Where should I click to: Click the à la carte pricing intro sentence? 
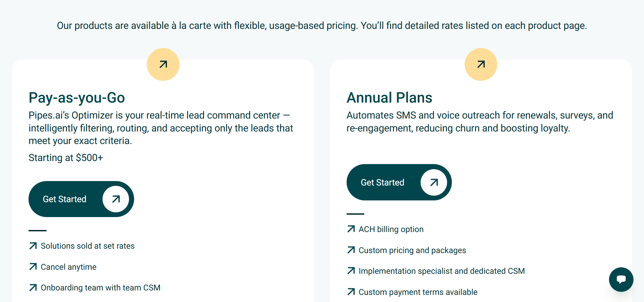click(x=322, y=25)
